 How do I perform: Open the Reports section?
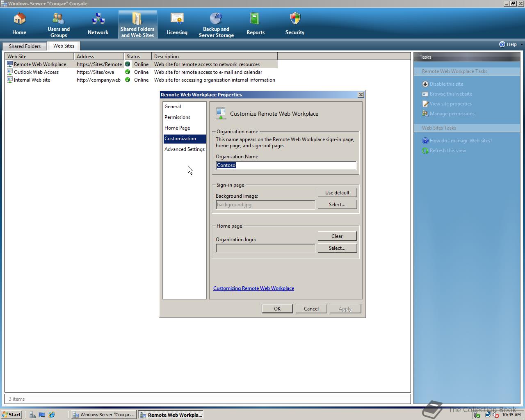click(x=256, y=24)
